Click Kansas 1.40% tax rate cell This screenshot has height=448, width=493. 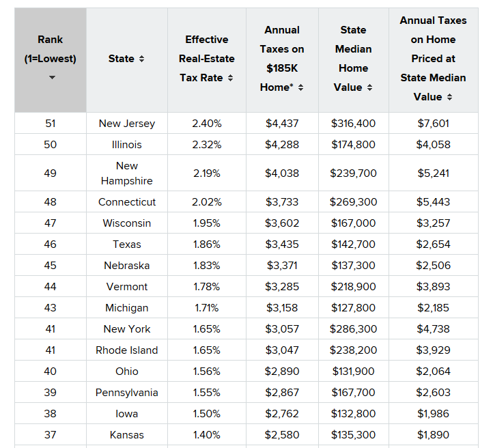pos(207,435)
